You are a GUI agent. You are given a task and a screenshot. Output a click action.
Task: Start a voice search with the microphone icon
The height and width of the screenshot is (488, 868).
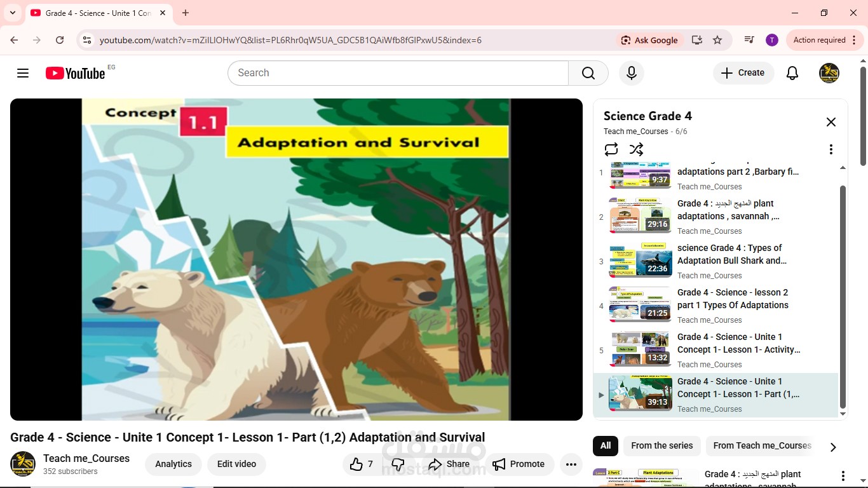coord(631,72)
